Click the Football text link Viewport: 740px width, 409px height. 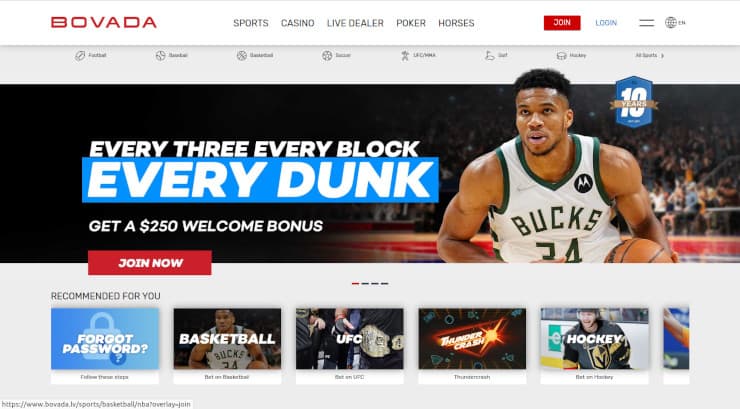point(97,56)
